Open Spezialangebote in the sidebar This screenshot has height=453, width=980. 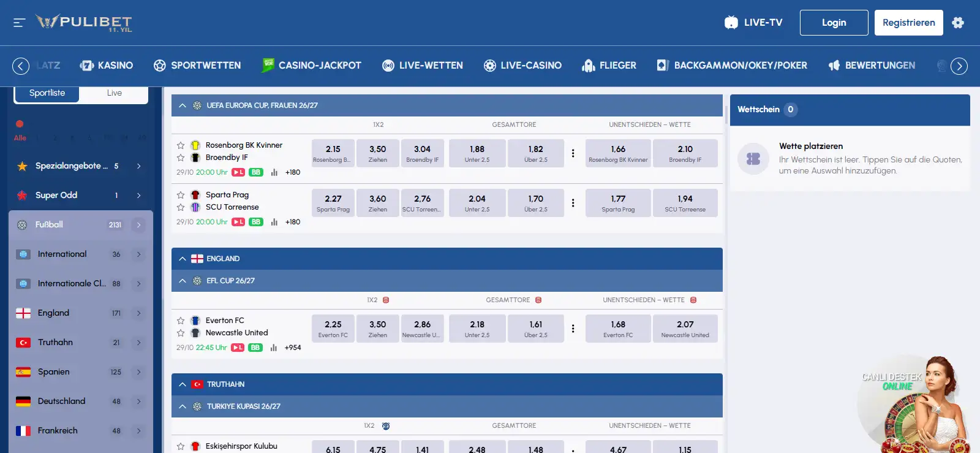click(81, 166)
